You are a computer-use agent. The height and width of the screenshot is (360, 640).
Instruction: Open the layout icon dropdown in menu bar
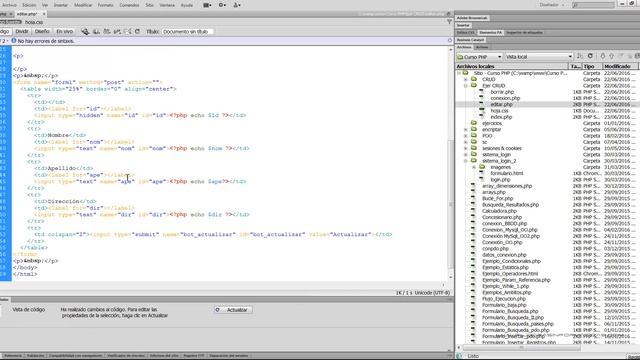pos(207,5)
